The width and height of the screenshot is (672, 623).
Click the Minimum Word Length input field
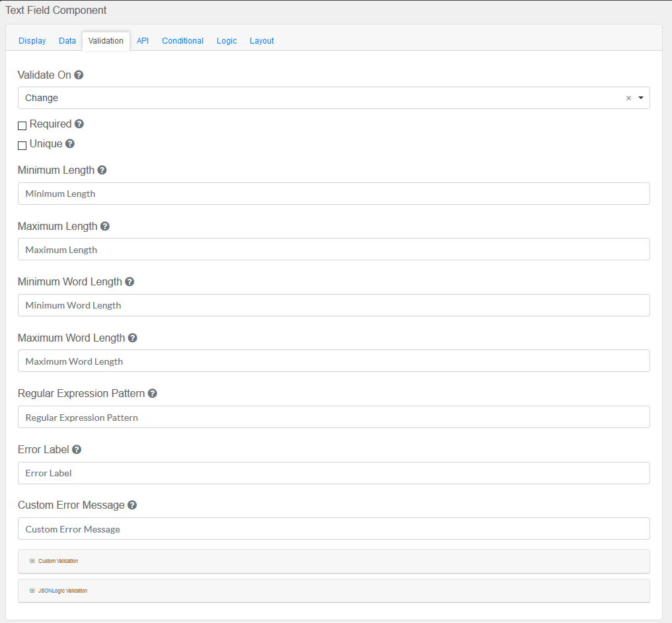coord(334,305)
